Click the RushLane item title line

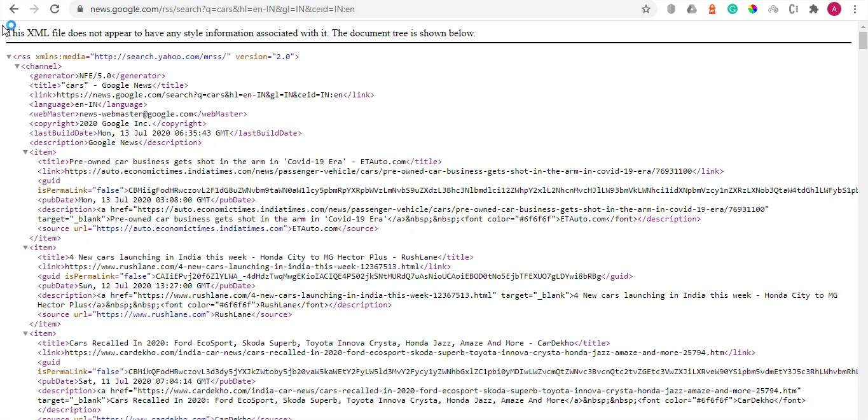[x=256, y=257]
